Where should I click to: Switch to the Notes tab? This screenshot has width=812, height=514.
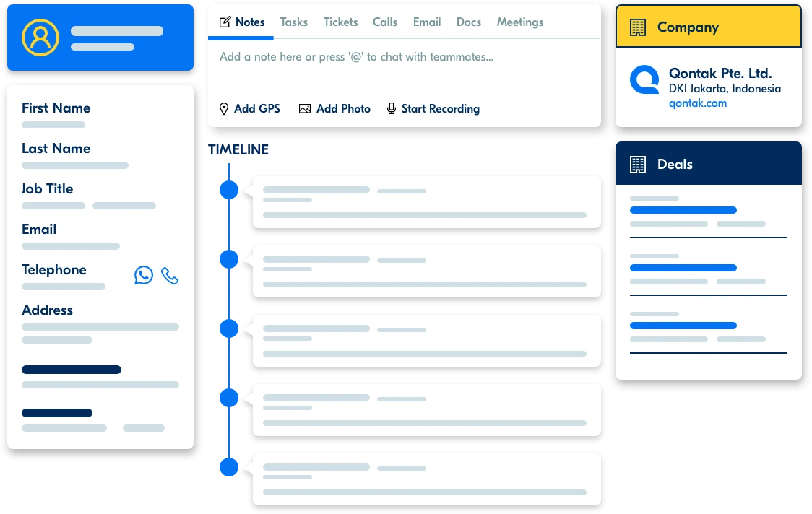tap(242, 22)
